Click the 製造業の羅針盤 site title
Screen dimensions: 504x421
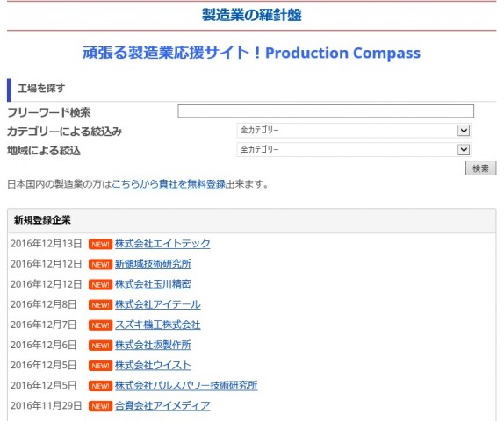pyautogui.click(x=252, y=15)
